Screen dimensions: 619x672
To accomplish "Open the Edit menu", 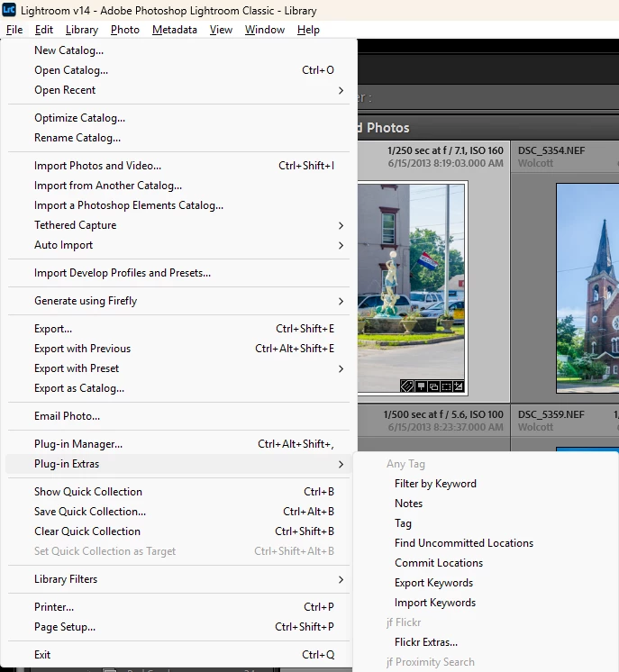I will point(44,30).
